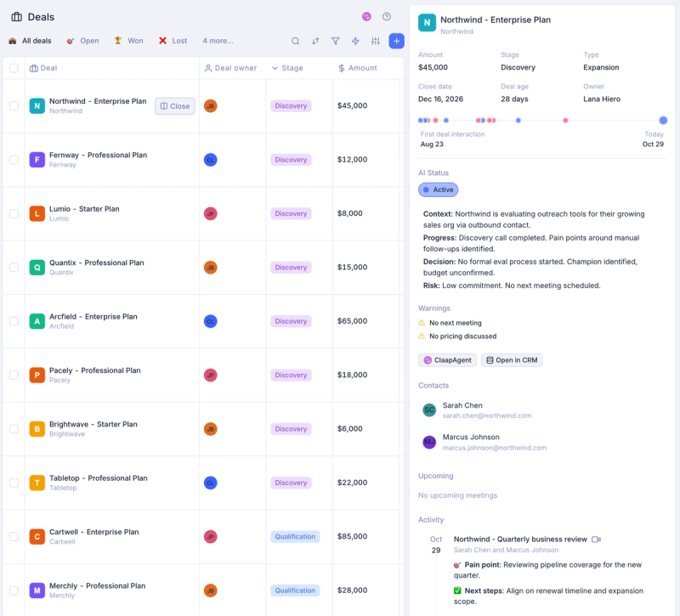Click the Today marker at the timeline end
The image size is (680, 616).
pyautogui.click(x=663, y=121)
